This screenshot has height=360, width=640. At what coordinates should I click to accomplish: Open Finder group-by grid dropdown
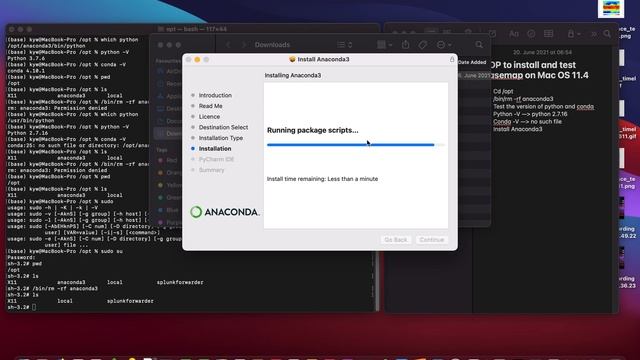(x=384, y=44)
